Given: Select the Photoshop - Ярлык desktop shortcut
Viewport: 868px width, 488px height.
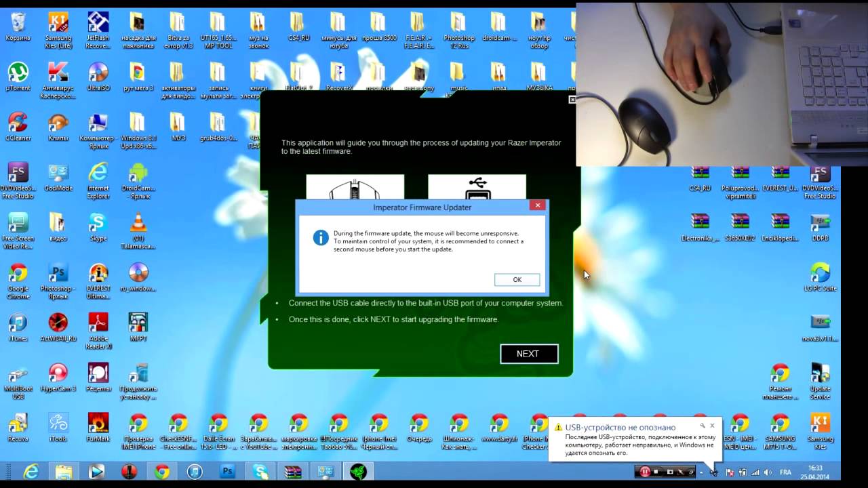Looking at the screenshot, I should coord(58,281).
